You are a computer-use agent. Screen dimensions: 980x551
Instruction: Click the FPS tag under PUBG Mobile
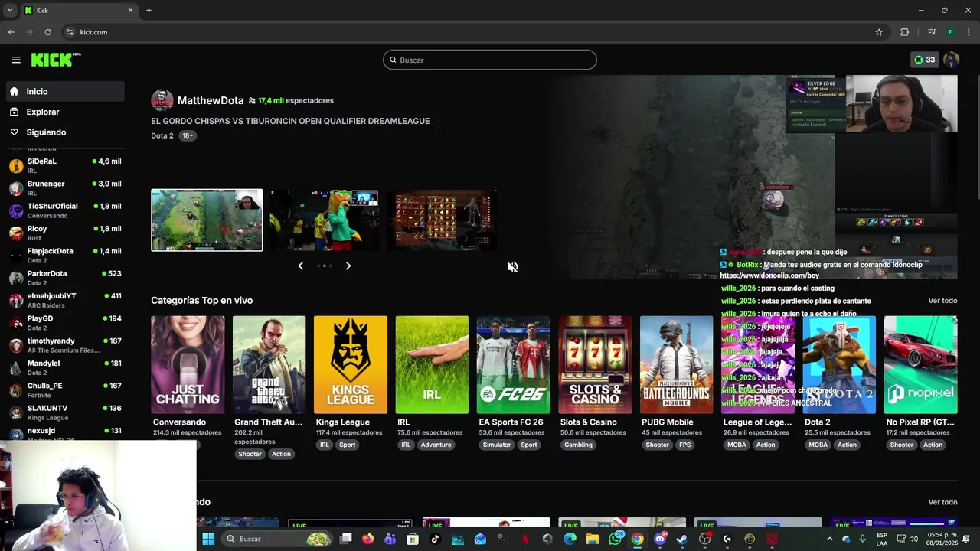(684, 445)
